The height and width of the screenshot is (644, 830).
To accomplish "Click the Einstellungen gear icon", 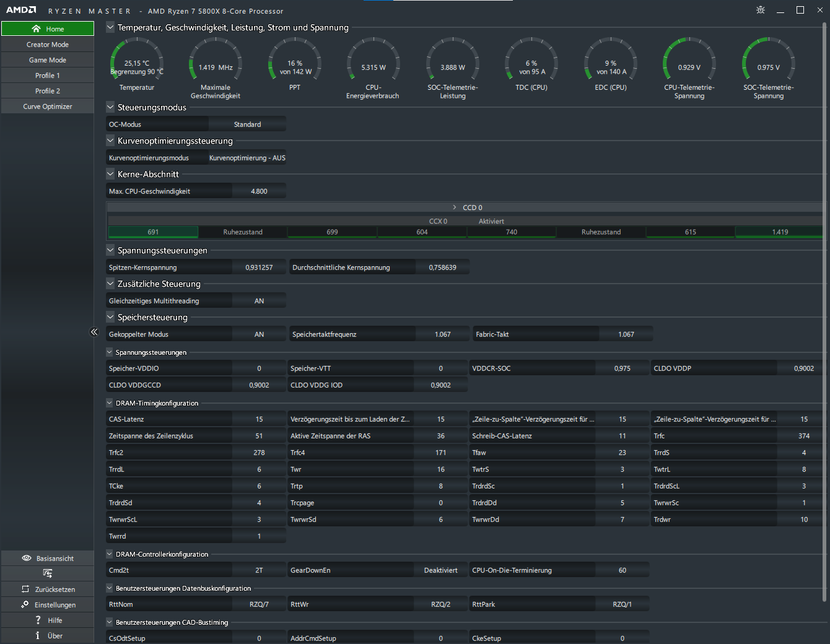I will pyautogui.click(x=25, y=604).
